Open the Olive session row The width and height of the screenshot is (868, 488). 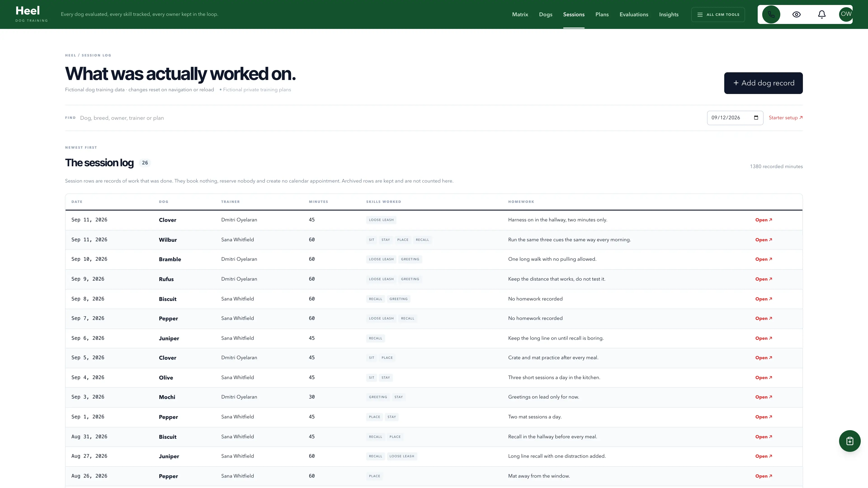coord(763,378)
